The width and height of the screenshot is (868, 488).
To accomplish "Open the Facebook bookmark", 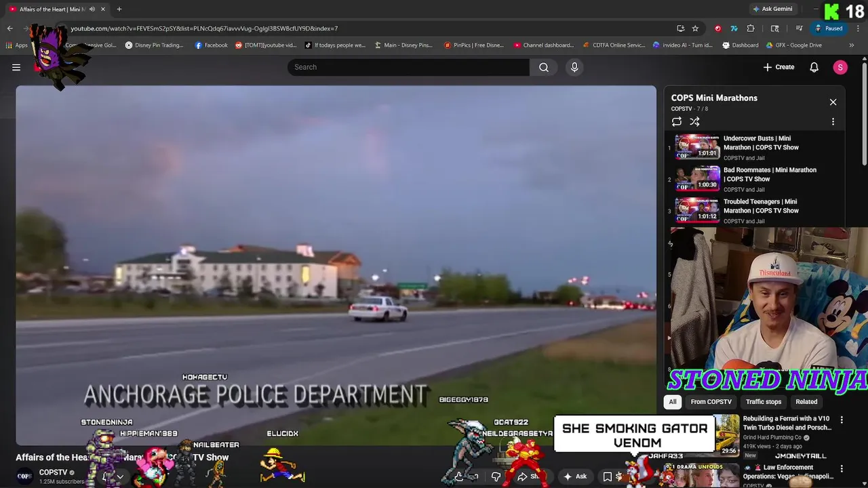I will tap(212, 45).
